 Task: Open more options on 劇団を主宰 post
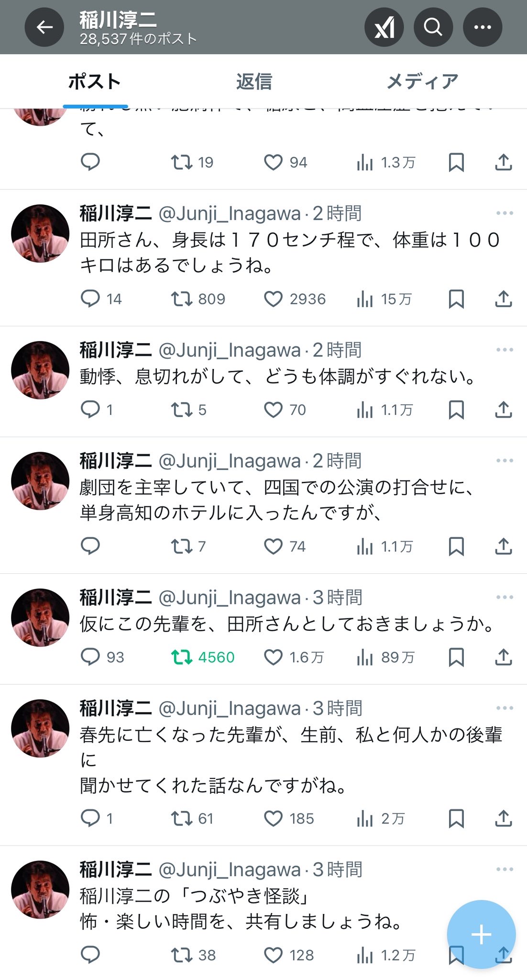point(505,460)
